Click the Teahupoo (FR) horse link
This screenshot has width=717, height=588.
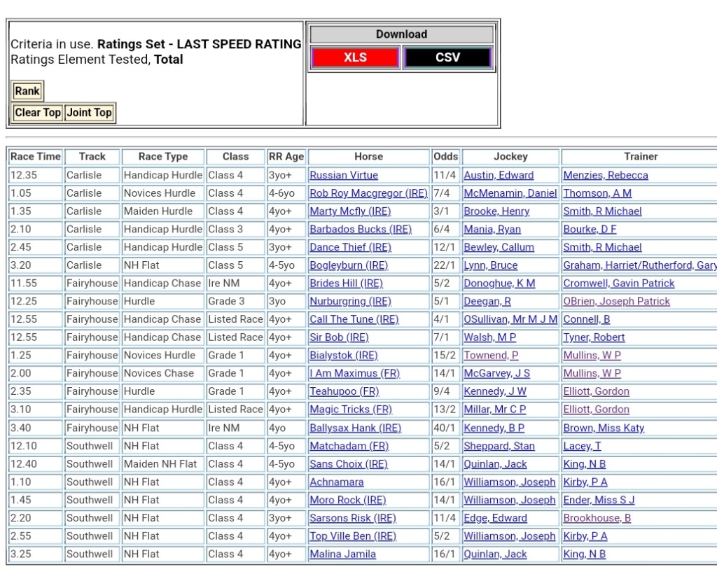(344, 392)
